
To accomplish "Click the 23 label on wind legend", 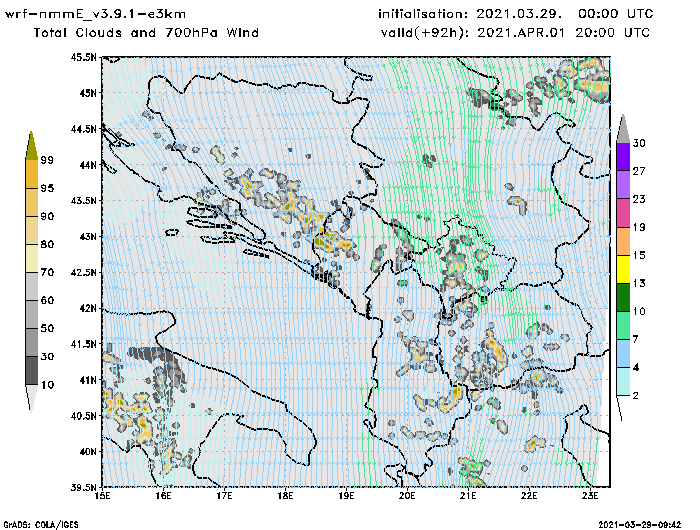I will (639, 199).
